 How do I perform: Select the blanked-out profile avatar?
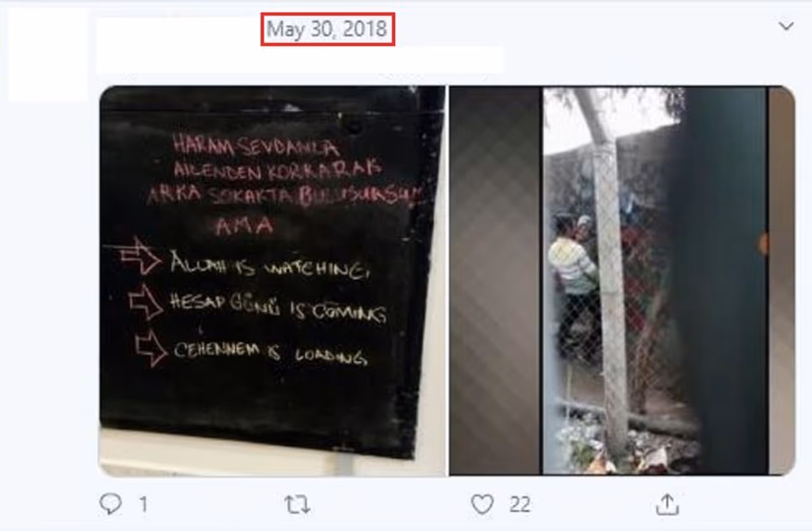pyautogui.click(x=48, y=54)
